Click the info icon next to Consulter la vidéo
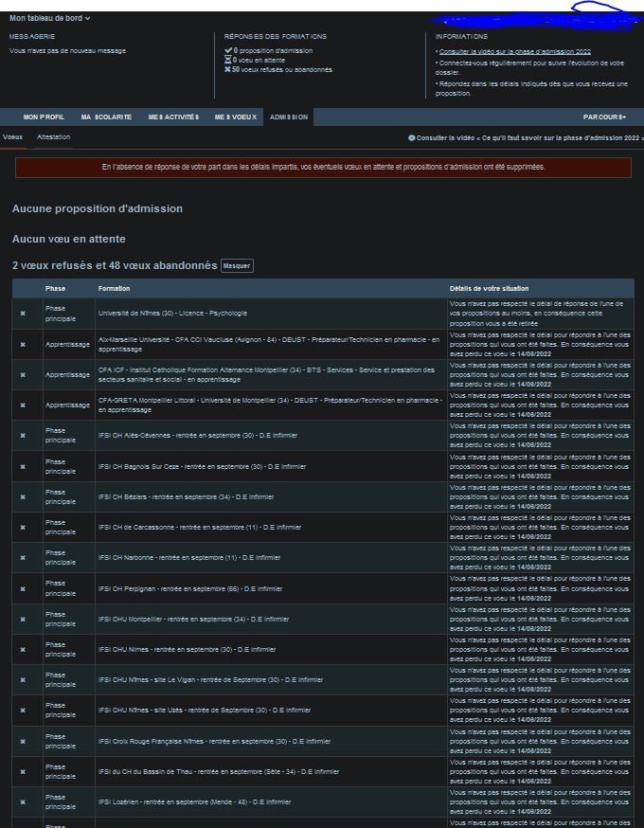This screenshot has width=644, height=828. (411, 138)
